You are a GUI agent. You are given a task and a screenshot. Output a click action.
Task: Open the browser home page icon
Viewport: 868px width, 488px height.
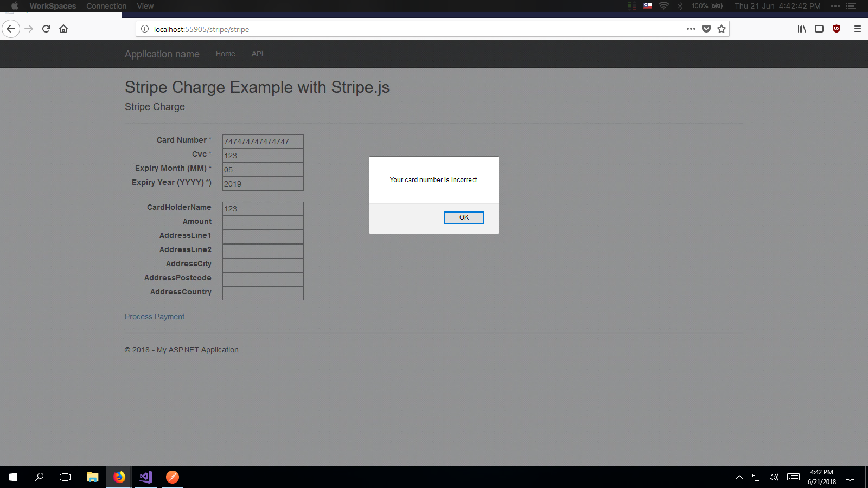coord(63,29)
